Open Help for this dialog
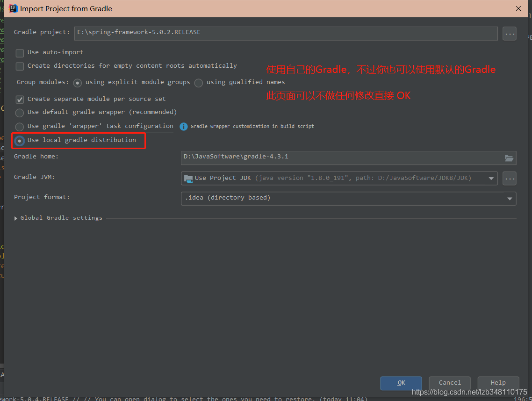Image resolution: width=532 pixels, height=401 pixels. (x=498, y=383)
